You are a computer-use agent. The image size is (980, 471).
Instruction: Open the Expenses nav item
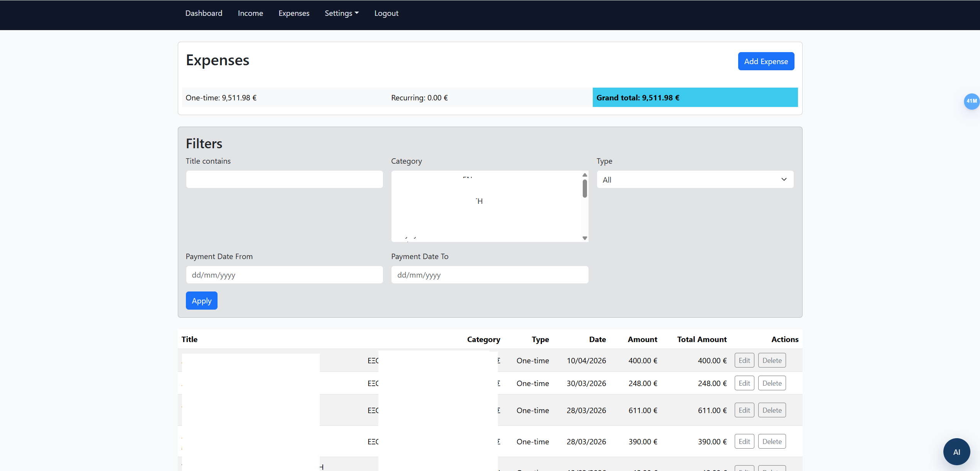(294, 13)
